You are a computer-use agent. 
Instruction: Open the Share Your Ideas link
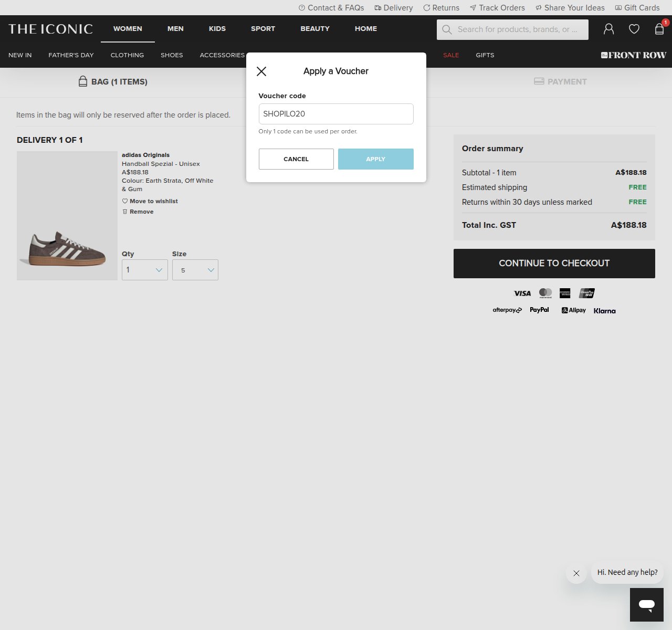click(x=570, y=8)
